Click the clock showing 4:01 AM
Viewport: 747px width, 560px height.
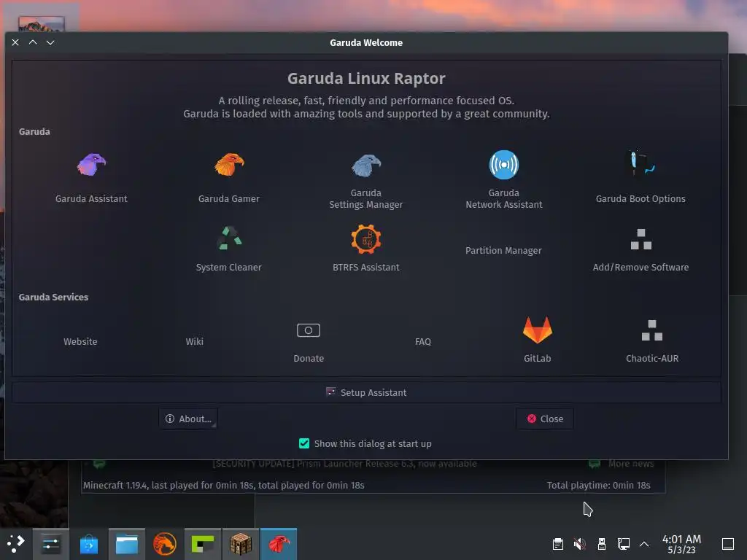tap(681, 544)
